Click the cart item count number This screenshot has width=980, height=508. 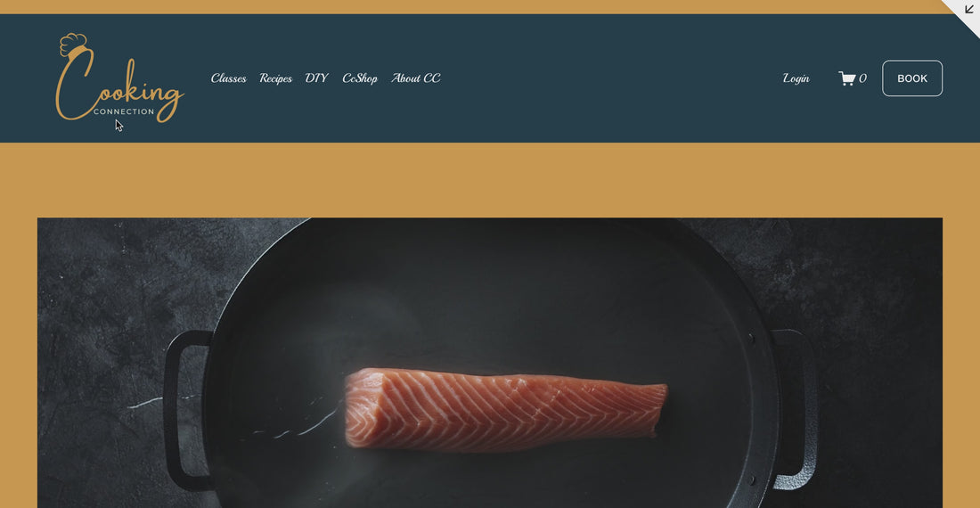coord(862,78)
